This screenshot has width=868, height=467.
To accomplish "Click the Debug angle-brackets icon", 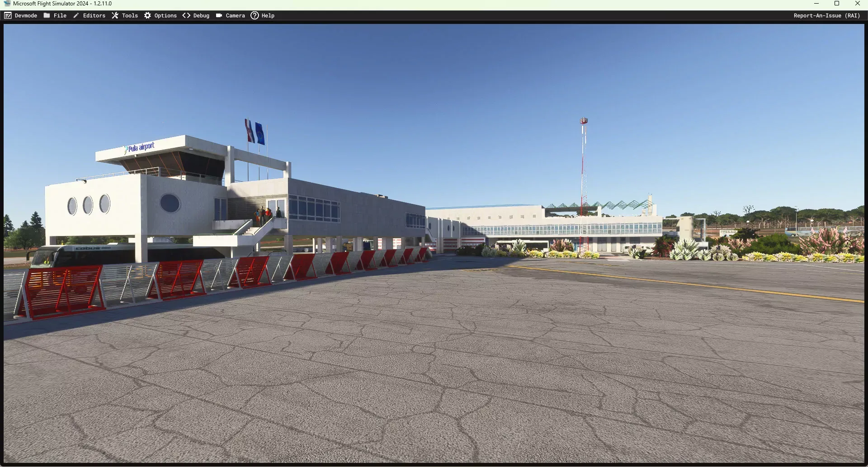I will coord(186,15).
